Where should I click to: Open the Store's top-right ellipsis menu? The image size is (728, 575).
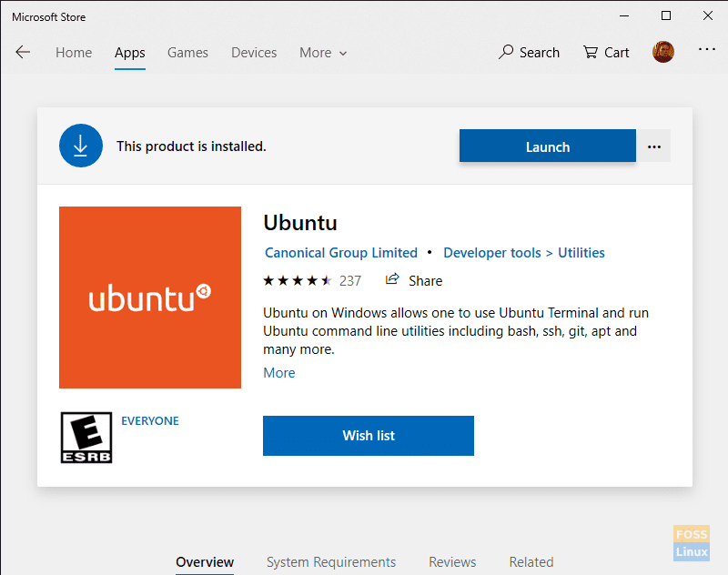click(x=707, y=49)
